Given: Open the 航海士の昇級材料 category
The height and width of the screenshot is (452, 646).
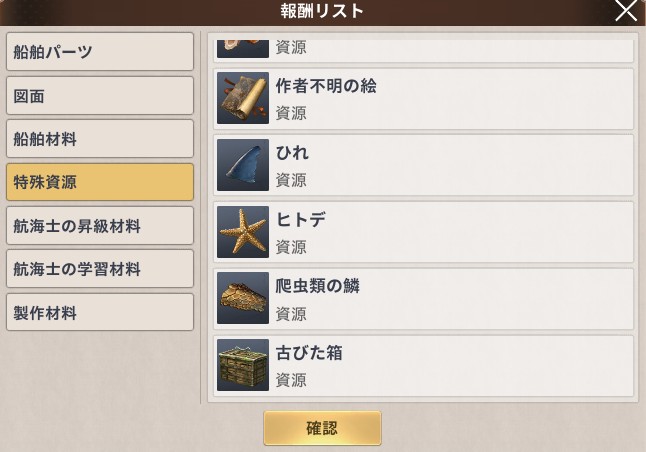Looking at the screenshot, I should pyautogui.click(x=100, y=226).
